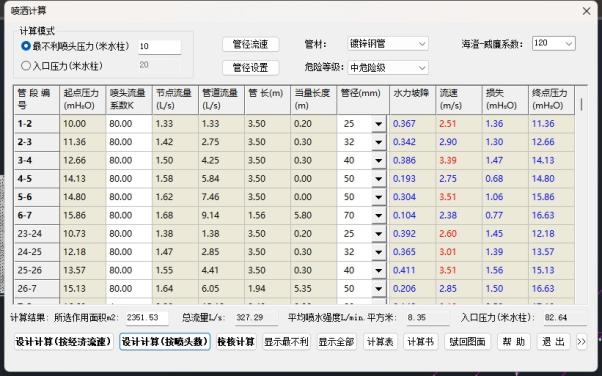Click K coefficient cell 80.00 in row 1-2
This screenshot has width=602, height=376.
click(129, 124)
